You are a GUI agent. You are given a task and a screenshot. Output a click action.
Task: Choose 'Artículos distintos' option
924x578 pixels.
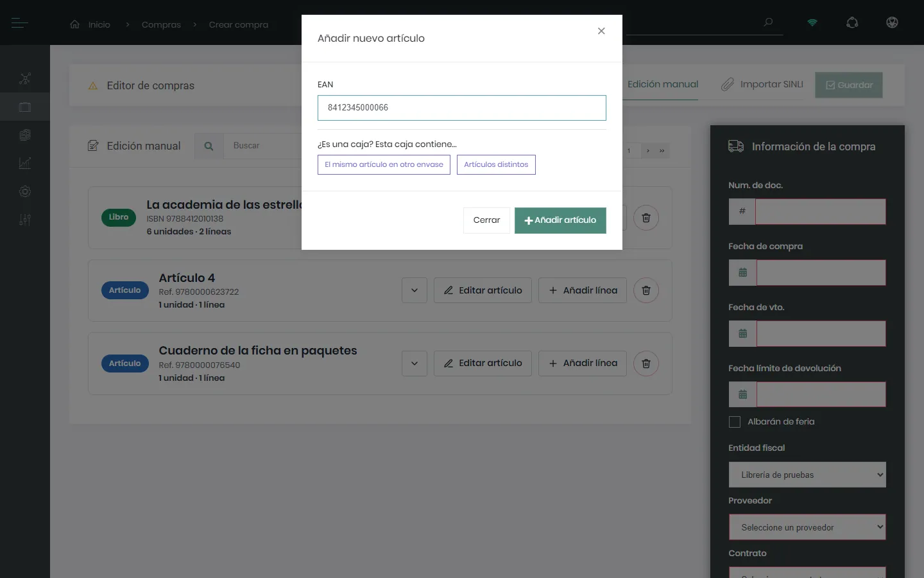496,164
